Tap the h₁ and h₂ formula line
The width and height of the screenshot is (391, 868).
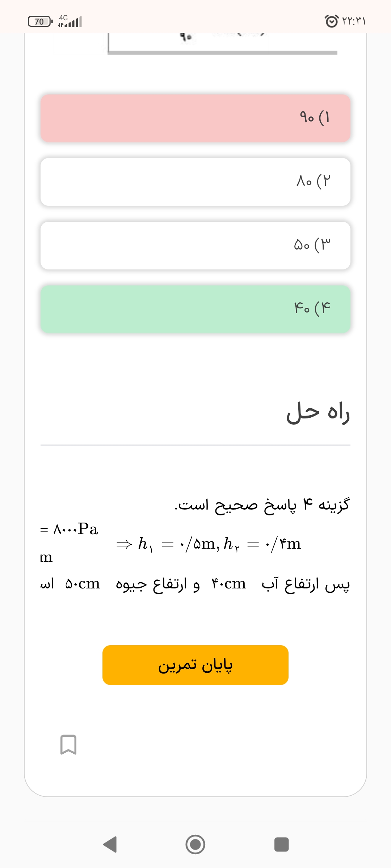pos(209,544)
